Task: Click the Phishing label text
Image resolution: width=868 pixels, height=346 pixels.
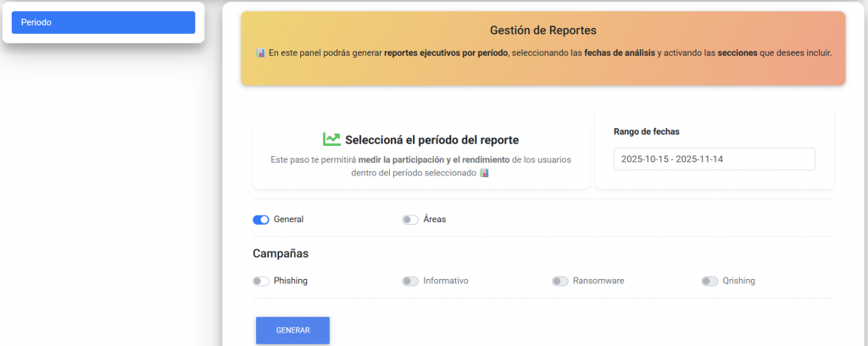Action: tap(291, 281)
